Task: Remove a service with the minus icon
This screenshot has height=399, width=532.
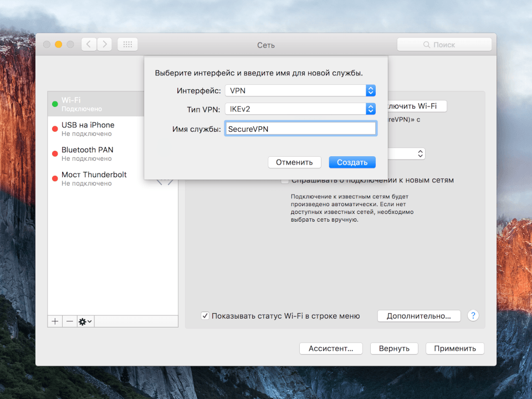Action: [69, 321]
